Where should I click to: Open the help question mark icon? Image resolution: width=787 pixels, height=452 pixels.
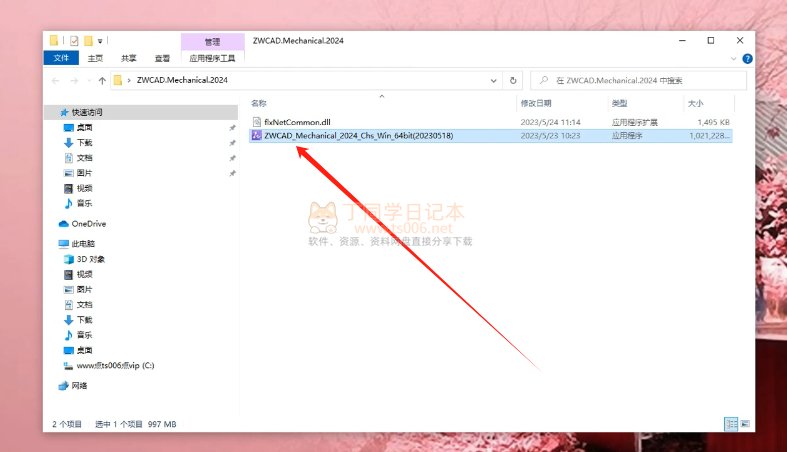pos(747,59)
